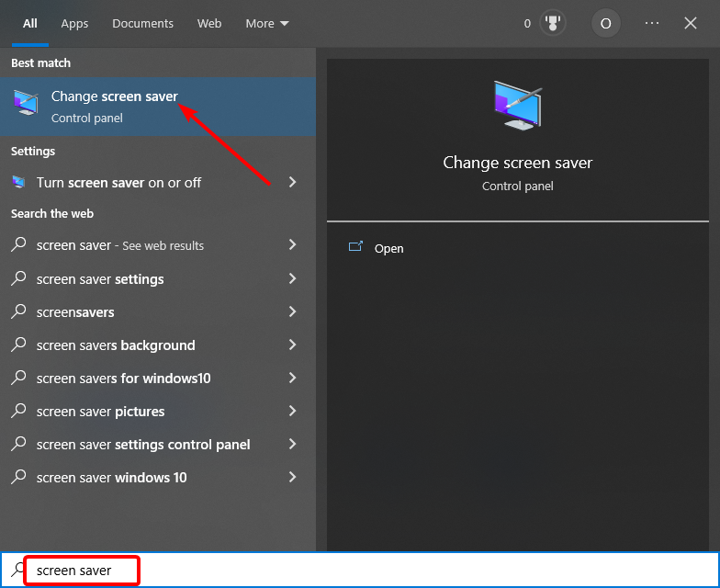This screenshot has width=720, height=588.
Task: Click magnifier icon beside 'screensavers'
Action: pyautogui.click(x=18, y=311)
